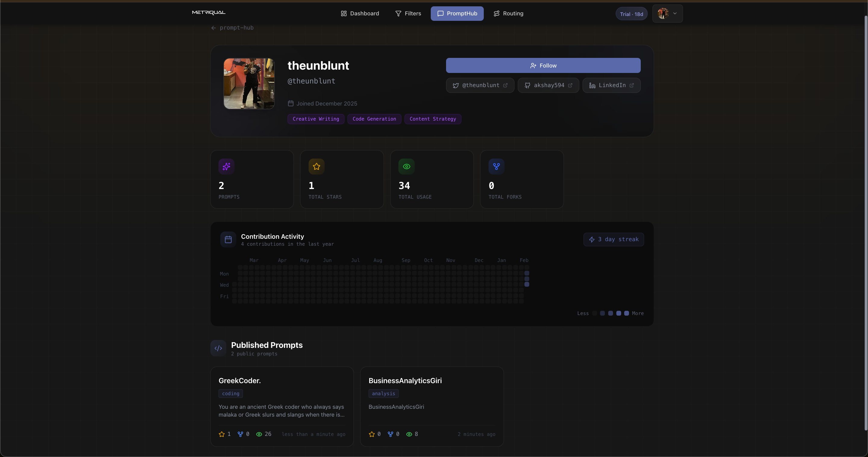Star the GreekCoder prompt
The width and height of the screenshot is (868, 457).
(x=222, y=434)
